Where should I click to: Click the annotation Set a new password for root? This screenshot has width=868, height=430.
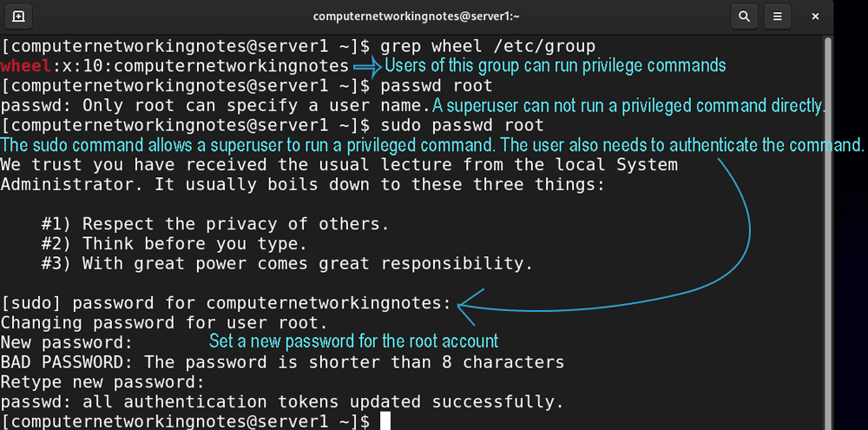pos(353,341)
